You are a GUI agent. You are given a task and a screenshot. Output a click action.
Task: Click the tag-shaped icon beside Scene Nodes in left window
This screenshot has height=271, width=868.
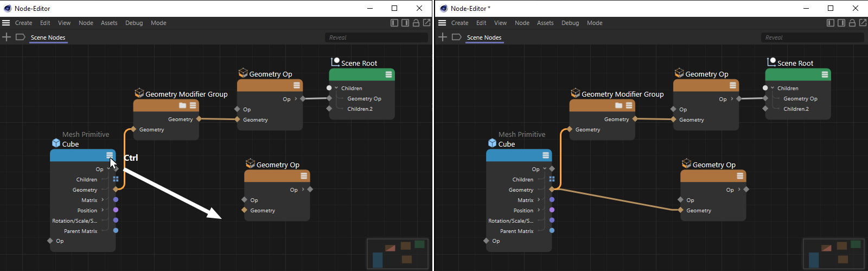[21, 37]
